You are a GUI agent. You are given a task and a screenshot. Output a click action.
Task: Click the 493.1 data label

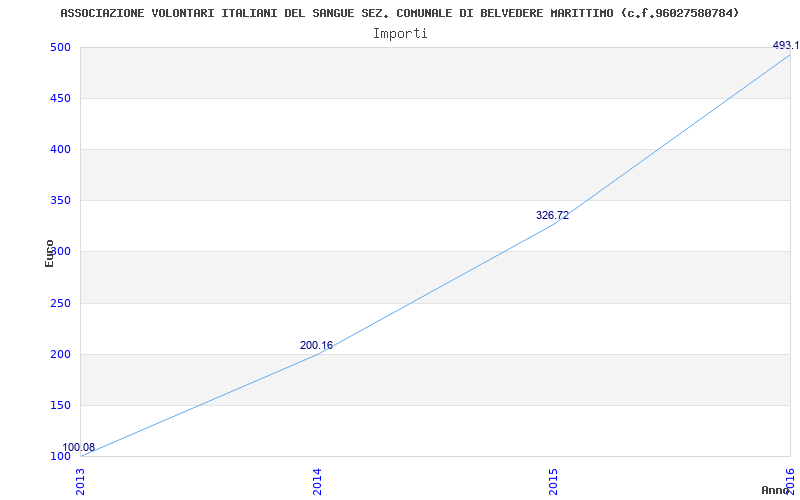coord(786,45)
